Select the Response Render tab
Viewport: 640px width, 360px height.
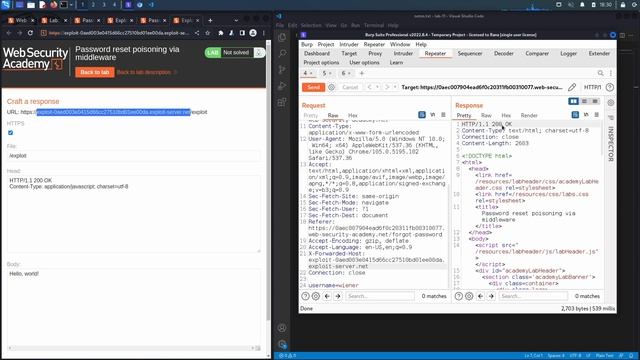529,115
